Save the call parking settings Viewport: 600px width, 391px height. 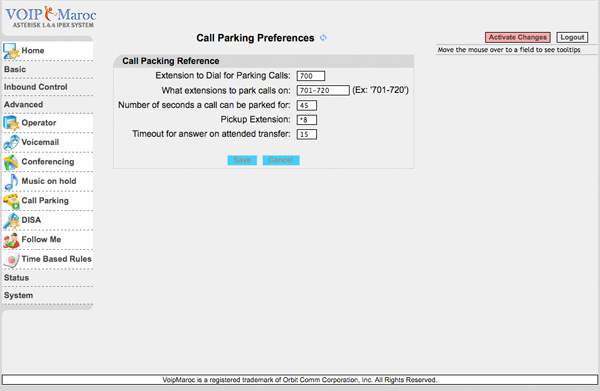coord(242,160)
